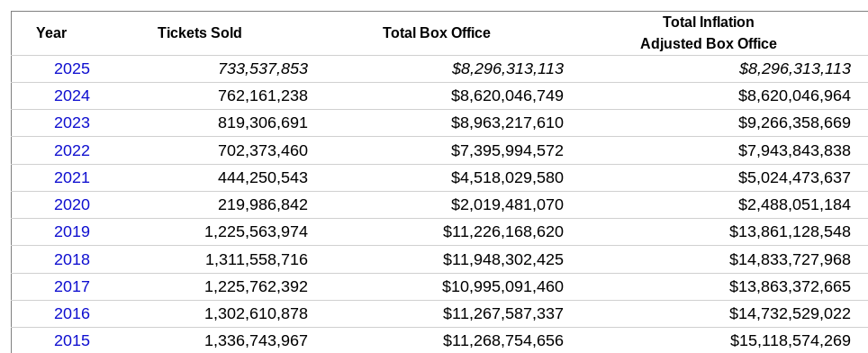Open the 2020 year link
This screenshot has width=868, height=353.
point(71,204)
